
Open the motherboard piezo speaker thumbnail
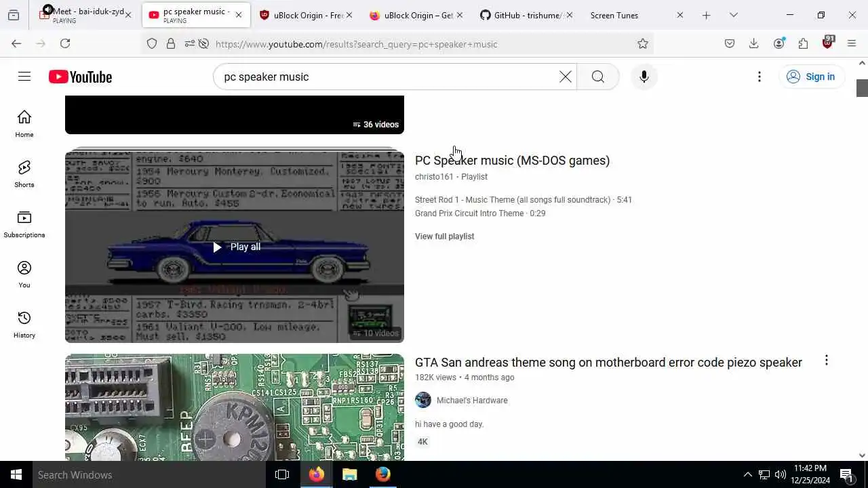pyautogui.click(x=235, y=407)
